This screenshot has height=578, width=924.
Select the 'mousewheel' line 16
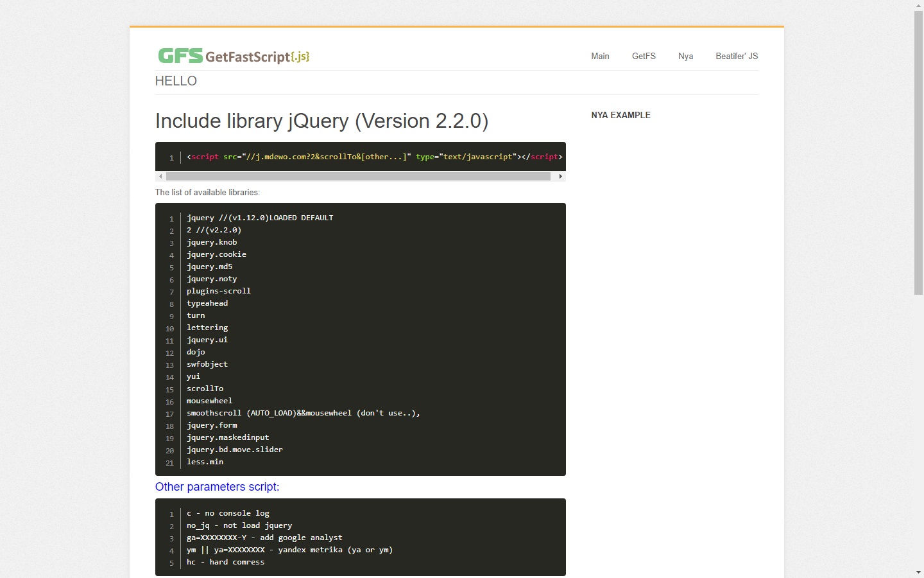209,401
